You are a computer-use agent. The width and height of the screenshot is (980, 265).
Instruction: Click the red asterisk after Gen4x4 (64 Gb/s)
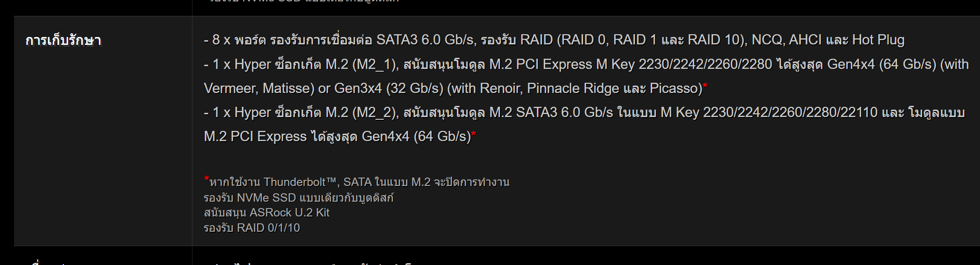pos(474,134)
